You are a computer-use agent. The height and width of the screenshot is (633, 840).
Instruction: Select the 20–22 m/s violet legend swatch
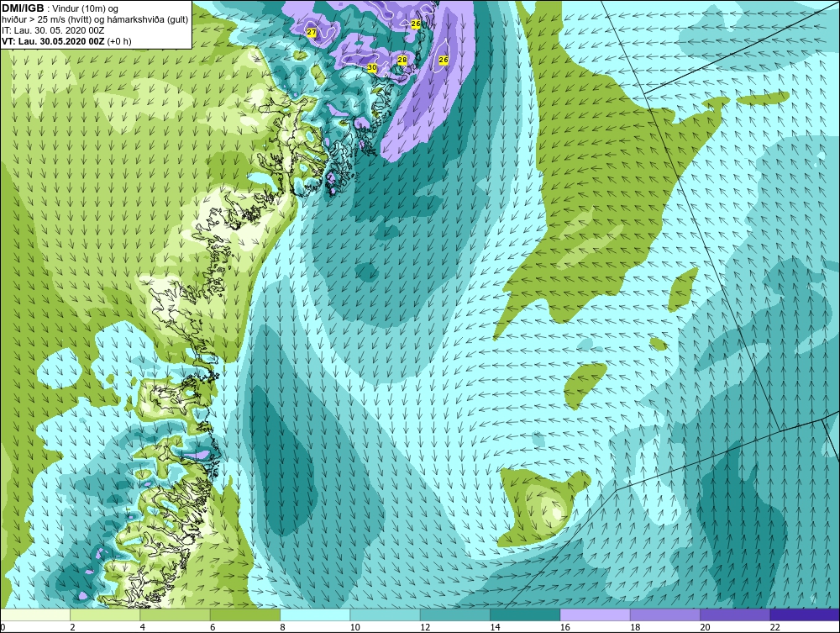click(x=735, y=615)
